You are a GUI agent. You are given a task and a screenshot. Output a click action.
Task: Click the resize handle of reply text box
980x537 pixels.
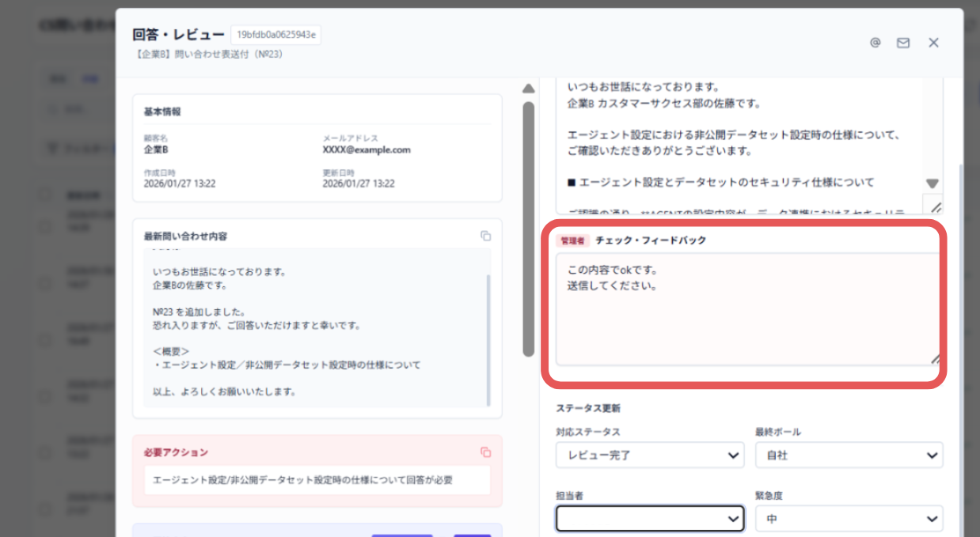935,206
